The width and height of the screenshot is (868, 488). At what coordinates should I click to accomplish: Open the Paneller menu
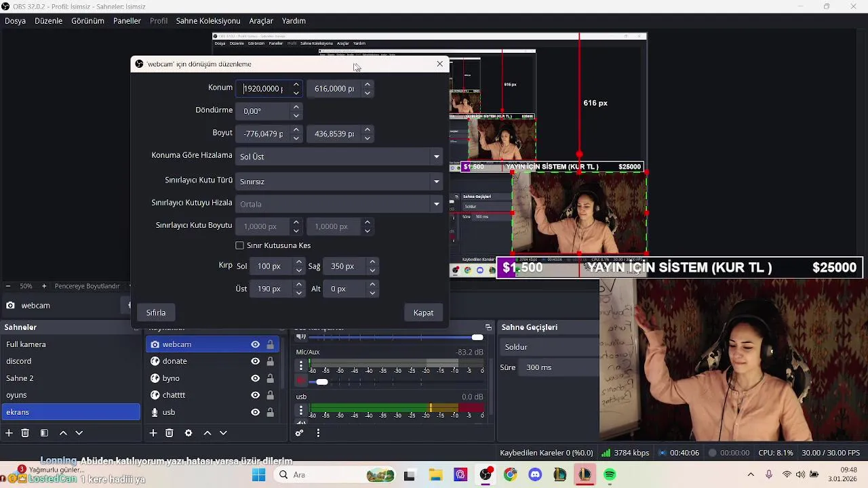127,21
